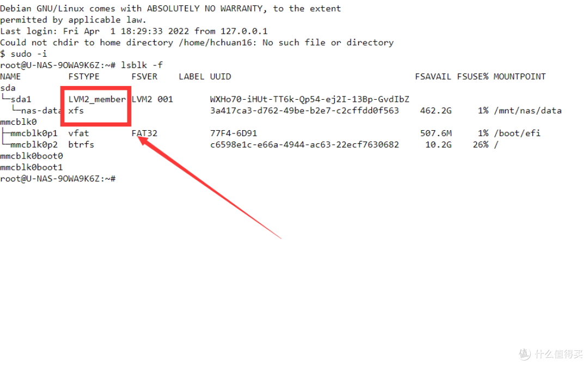
Task: Click the nas-data volume entry
Action: (x=41, y=111)
